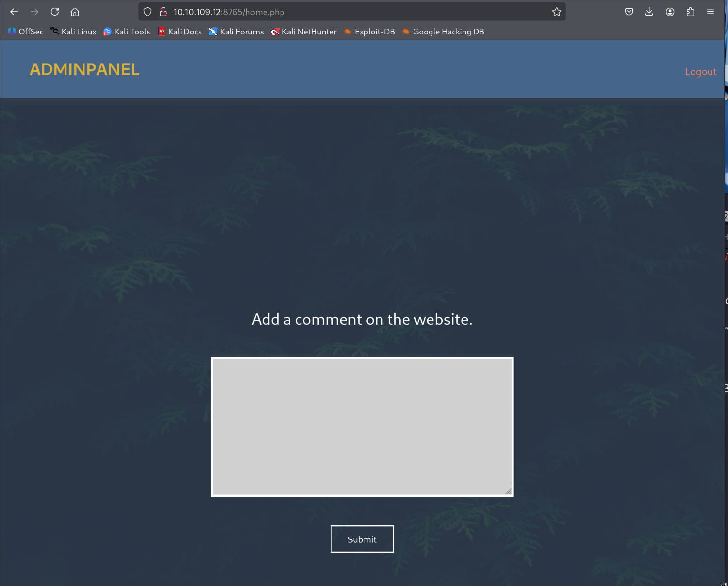Open the Kali Tools bookmark
The width and height of the screenshot is (728, 586).
(127, 32)
